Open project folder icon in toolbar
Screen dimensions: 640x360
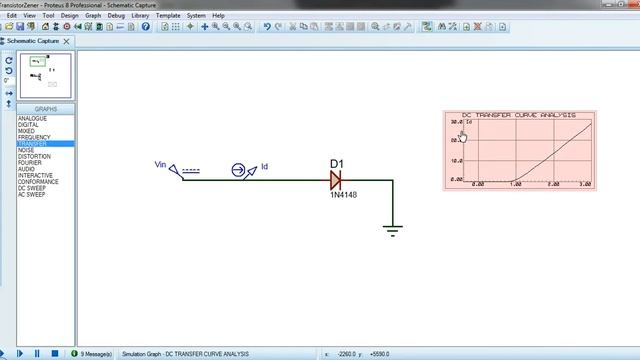pyautogui.click(x=9, y=27)
